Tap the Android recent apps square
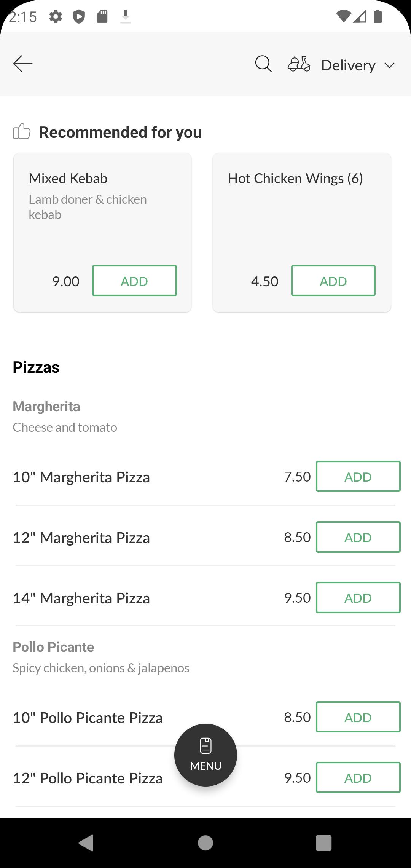This screenshot has height=868, width=411. pos(324,842)
